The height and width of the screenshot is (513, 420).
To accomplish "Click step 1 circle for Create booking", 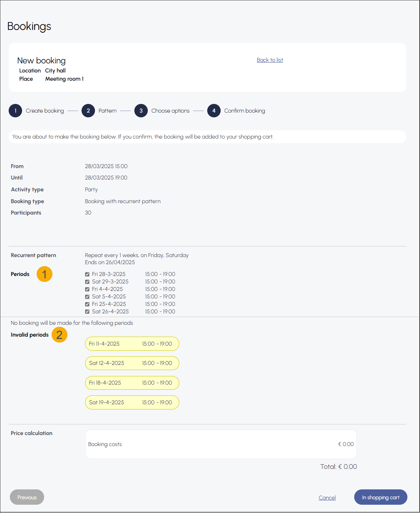I will [15, 111].
